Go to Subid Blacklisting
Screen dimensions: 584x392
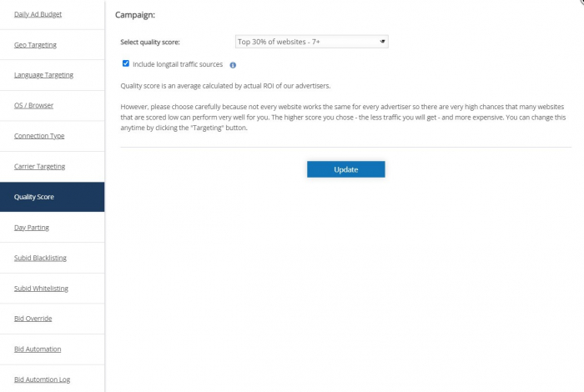coord(40,258)
